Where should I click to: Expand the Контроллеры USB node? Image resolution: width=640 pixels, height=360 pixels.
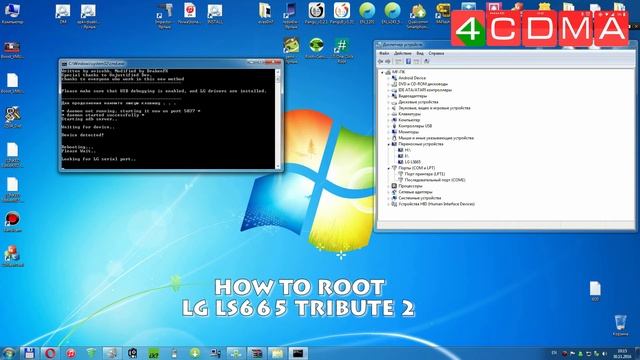(388, 126)
